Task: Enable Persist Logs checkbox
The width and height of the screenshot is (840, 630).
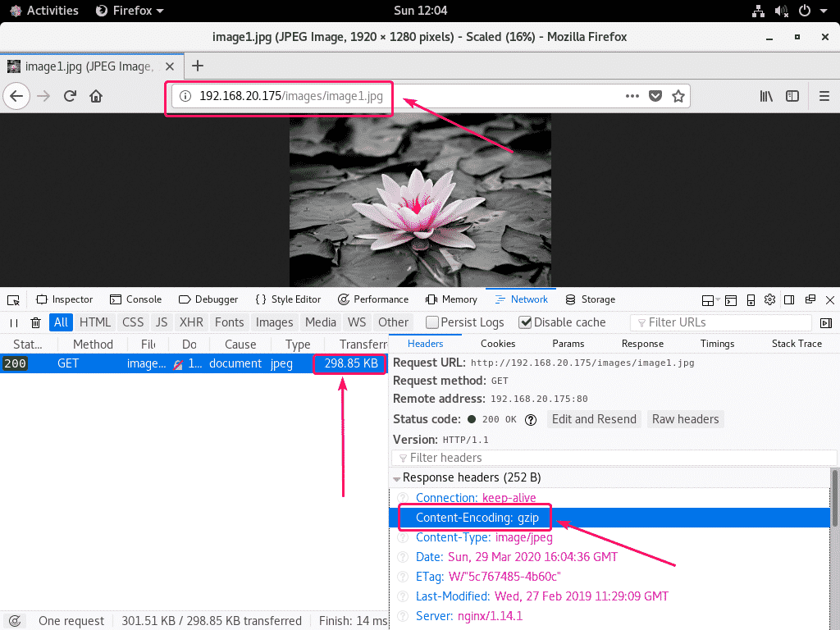Action: pyautogui.click(x=431, y=322)
